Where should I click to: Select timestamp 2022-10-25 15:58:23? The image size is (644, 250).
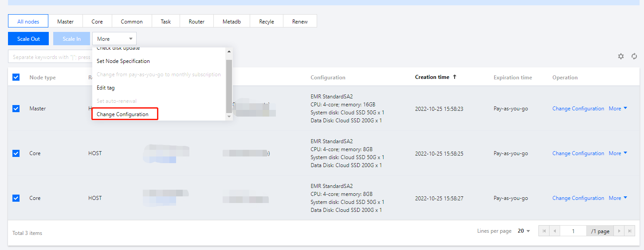[x=439, y=109]
